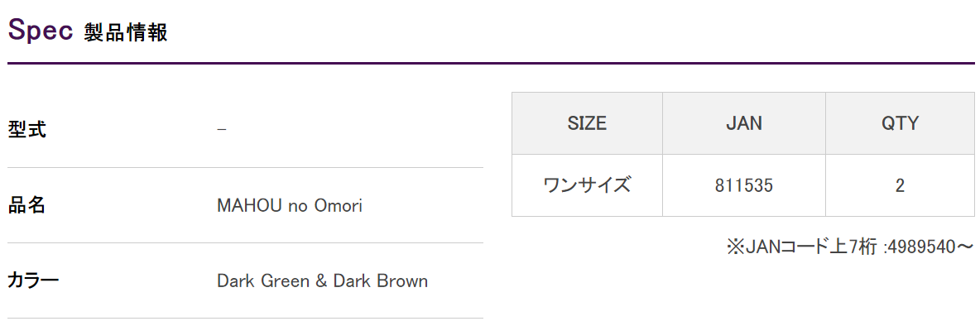Click the word Omori in product name
This screenshot has height=326, width=980.
pyautogui.click(x=341, y=205)
